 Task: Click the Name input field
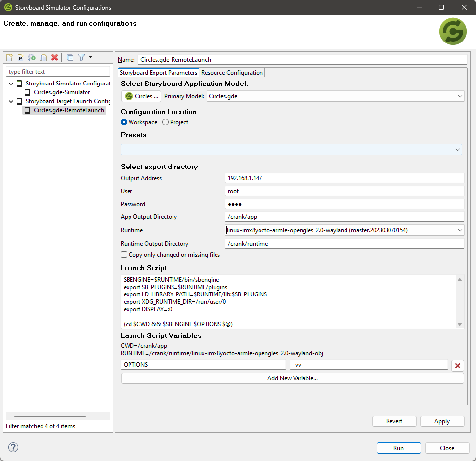[303, 59]
